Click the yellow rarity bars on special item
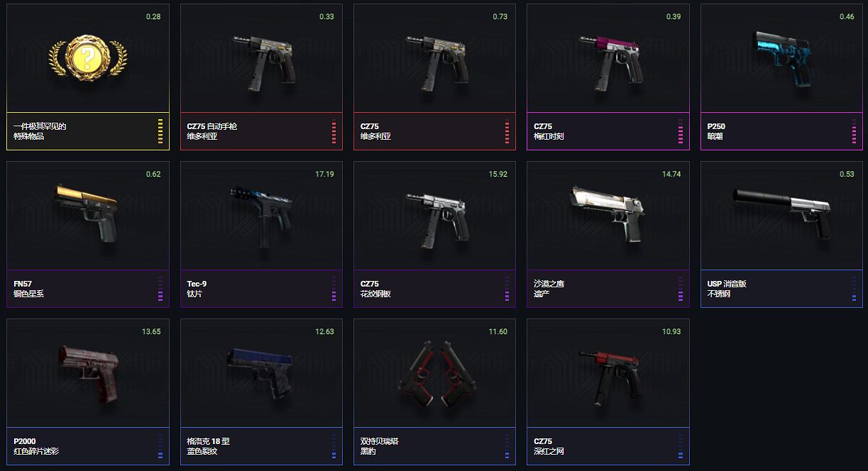 (x=160, y=131)
